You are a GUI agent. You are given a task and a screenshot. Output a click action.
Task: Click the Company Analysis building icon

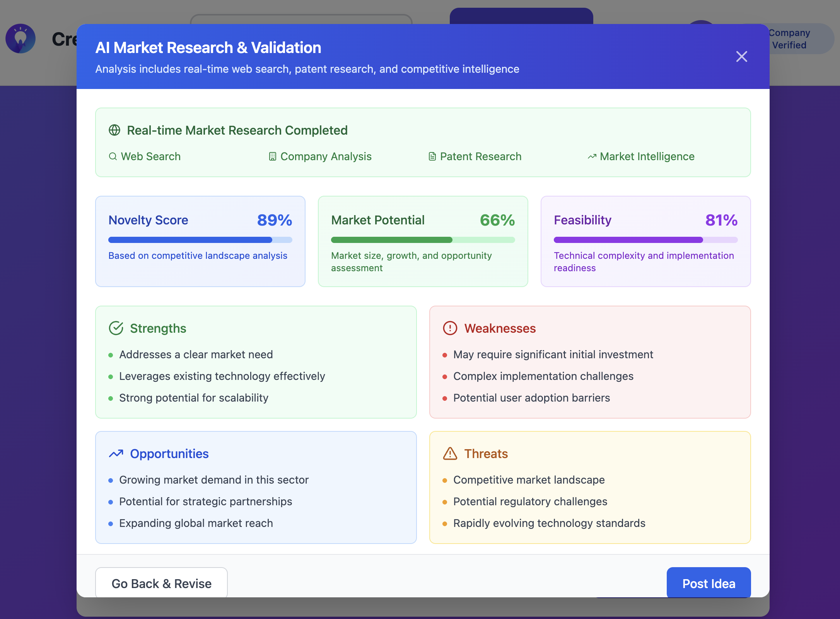[273, 156]
